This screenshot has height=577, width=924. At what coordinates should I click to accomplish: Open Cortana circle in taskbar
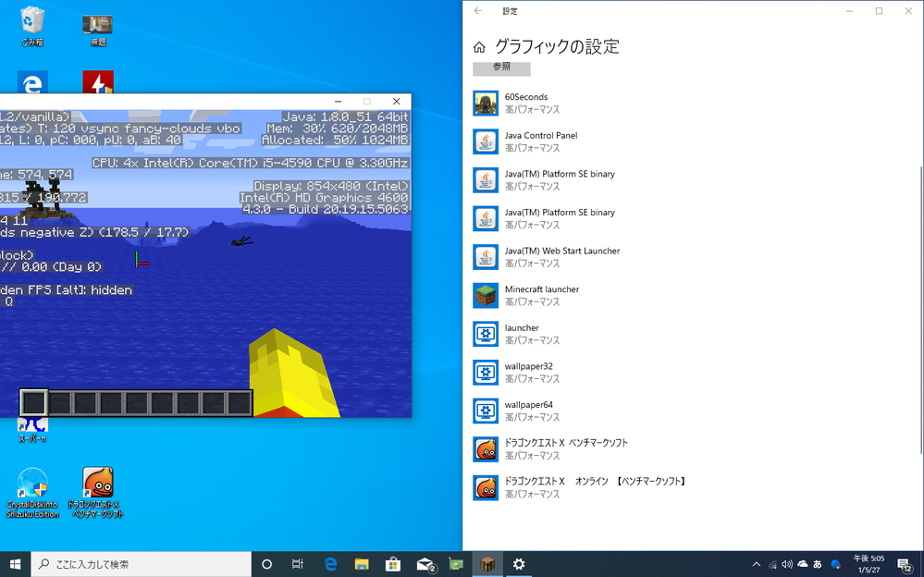coord(266,564)
